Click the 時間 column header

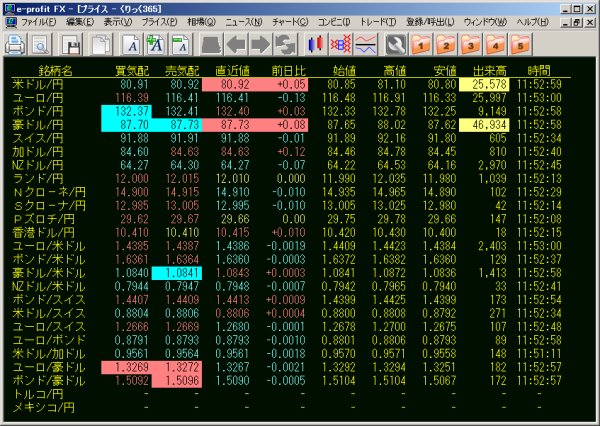click(x=539, y=70)
